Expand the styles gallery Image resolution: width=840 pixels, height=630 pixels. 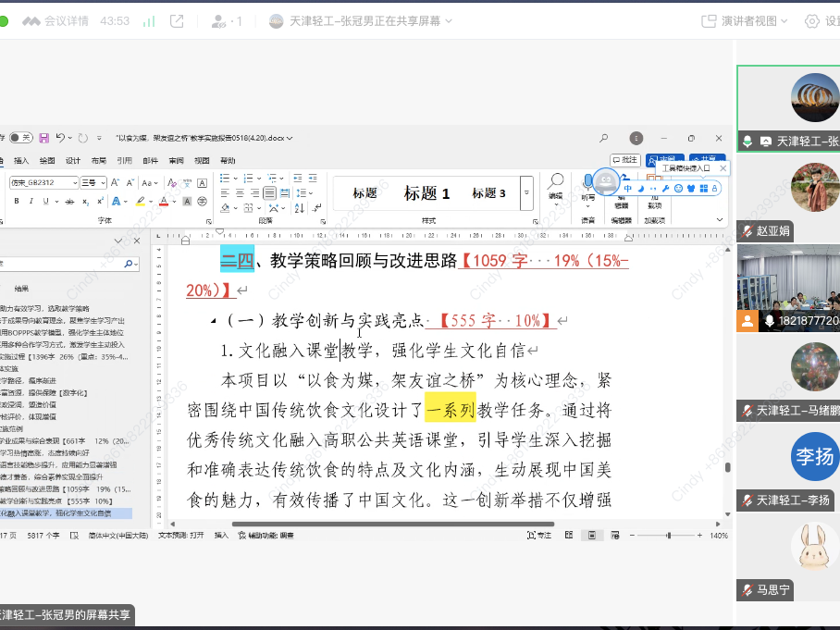(x=526, y=193)
